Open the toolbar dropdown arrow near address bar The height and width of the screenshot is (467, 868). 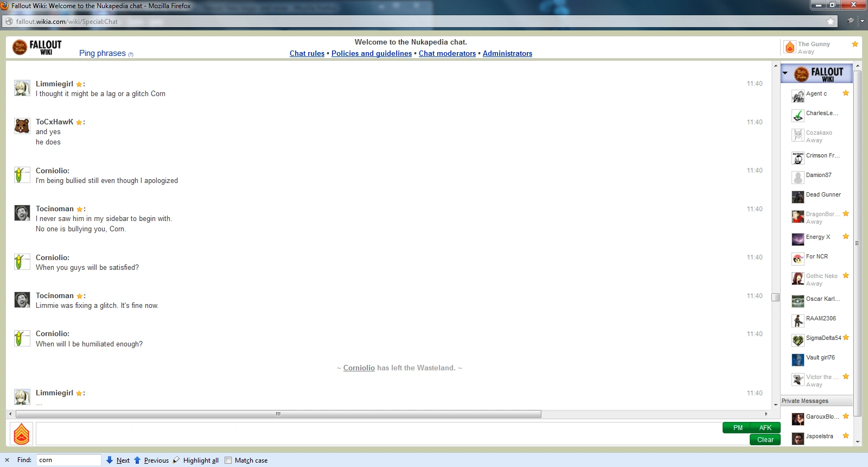coord(863,21)
